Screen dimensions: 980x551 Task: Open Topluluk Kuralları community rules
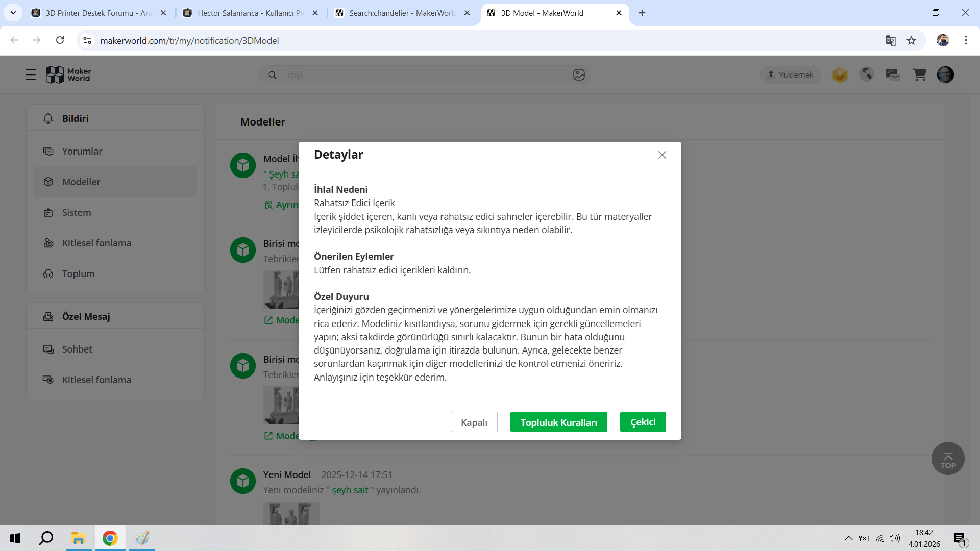558,422
